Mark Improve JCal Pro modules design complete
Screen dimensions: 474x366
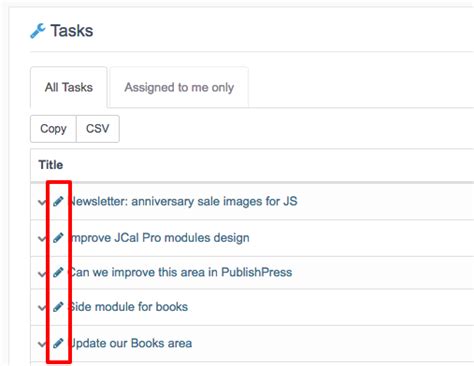pyautogui.click(x=42, y=238)
